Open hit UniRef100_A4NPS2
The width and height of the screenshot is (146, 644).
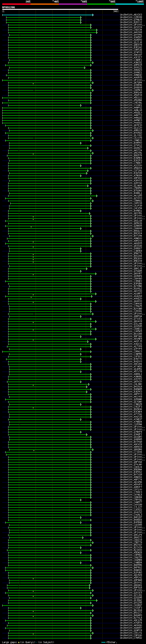(x=131, y=108)
